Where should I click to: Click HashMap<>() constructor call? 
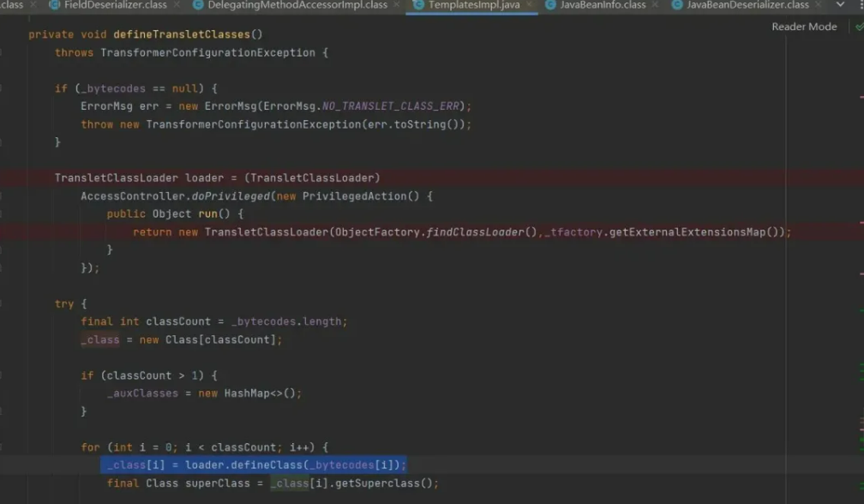260,393
